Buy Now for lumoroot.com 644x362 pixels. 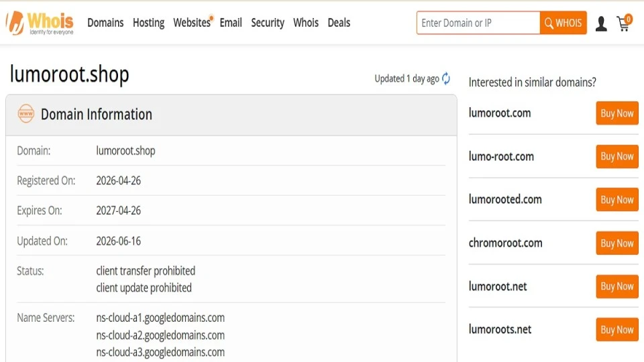tap(617, 113)
